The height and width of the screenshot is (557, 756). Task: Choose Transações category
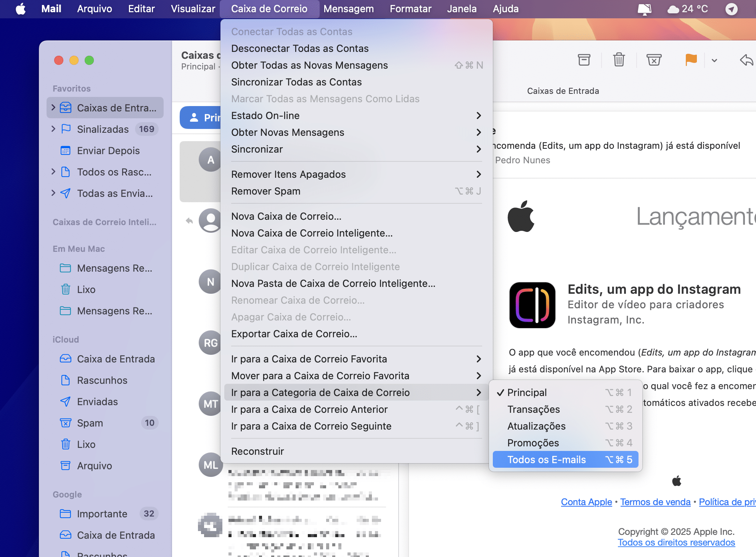tap(565, 409)
